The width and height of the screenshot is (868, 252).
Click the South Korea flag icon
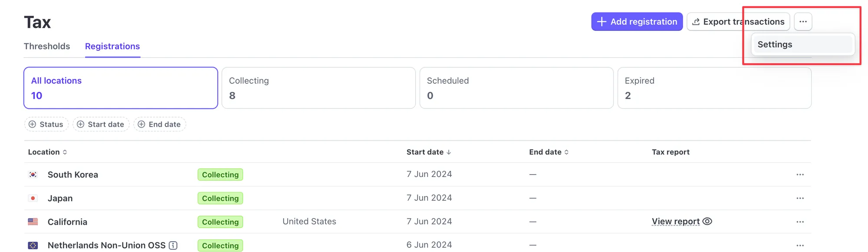click(x=33, y=174)
